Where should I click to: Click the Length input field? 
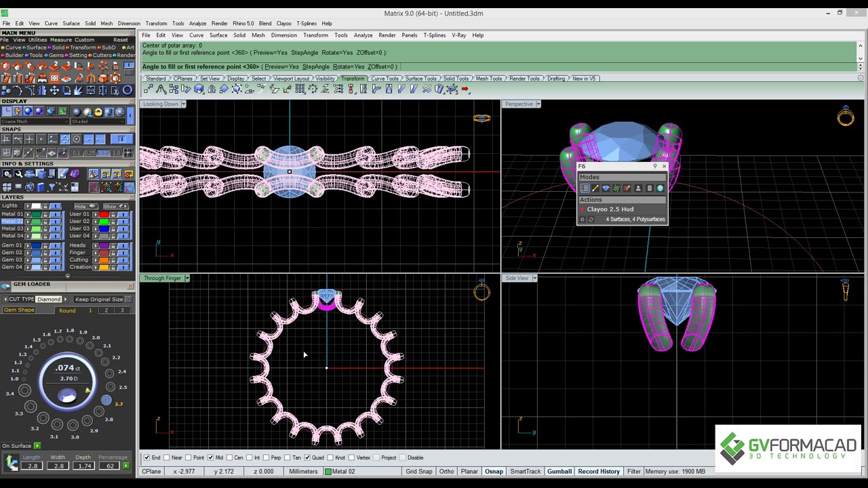(32, 466)
